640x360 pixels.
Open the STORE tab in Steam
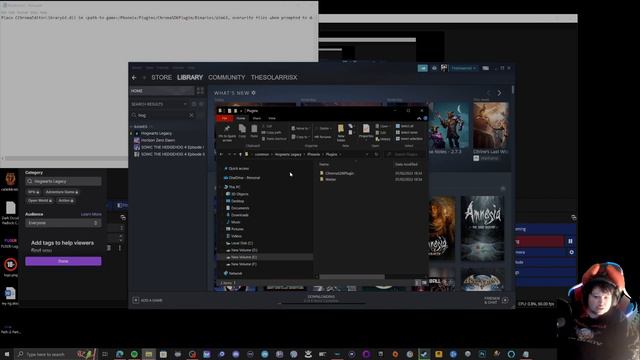pos(161,78)
